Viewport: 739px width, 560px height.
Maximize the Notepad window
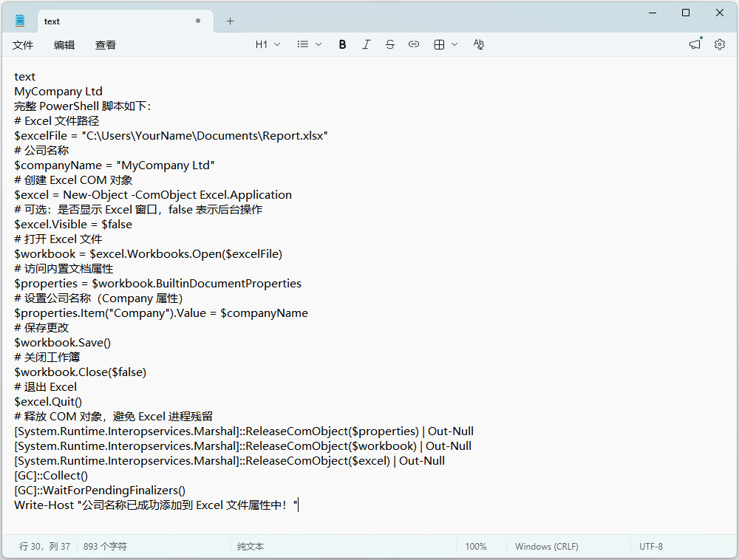(x=686, y=13)
